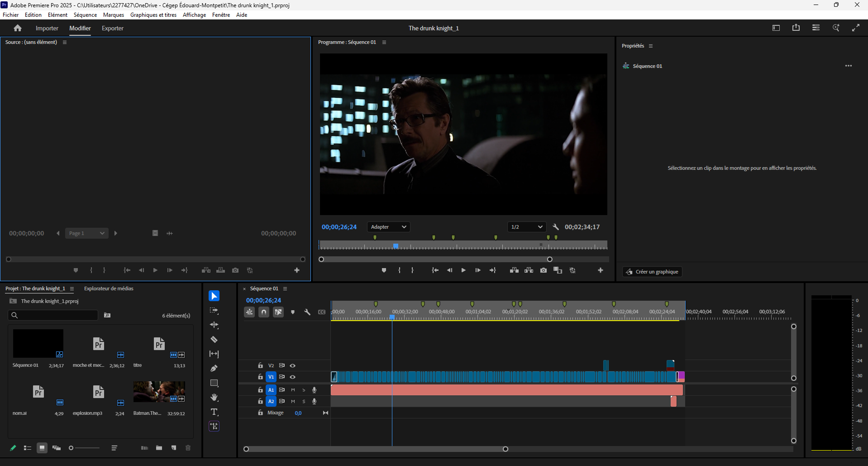
Task: Toggle the lock on track V2
Action: [260, 365]
